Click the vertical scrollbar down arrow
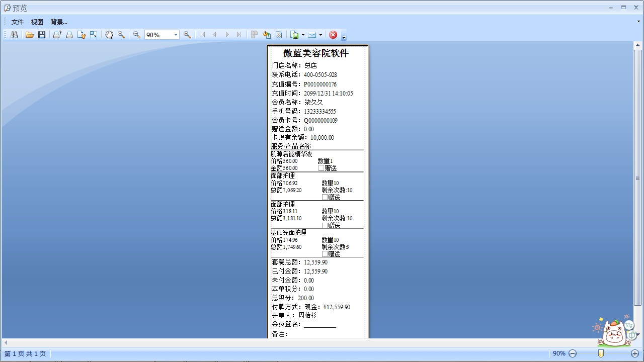The image size is (644, 362). click(x=637, y=334)
